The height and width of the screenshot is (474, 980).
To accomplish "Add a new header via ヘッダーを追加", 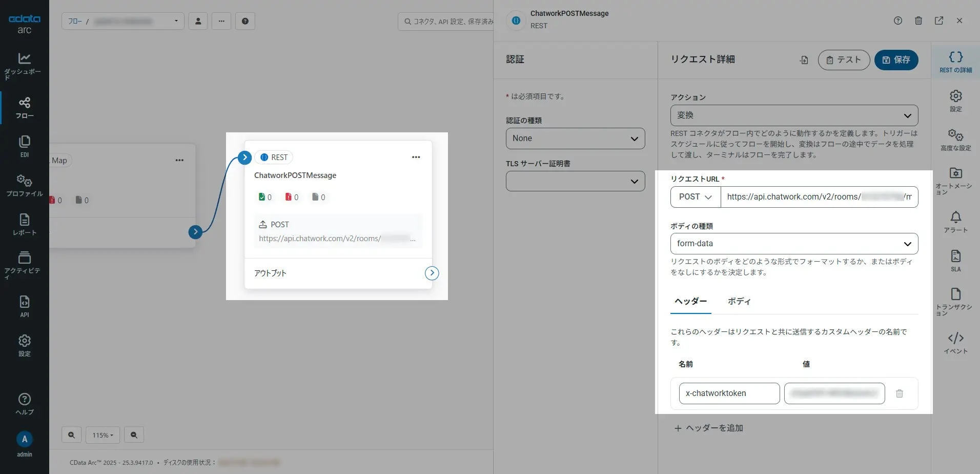I will point(709,427).
